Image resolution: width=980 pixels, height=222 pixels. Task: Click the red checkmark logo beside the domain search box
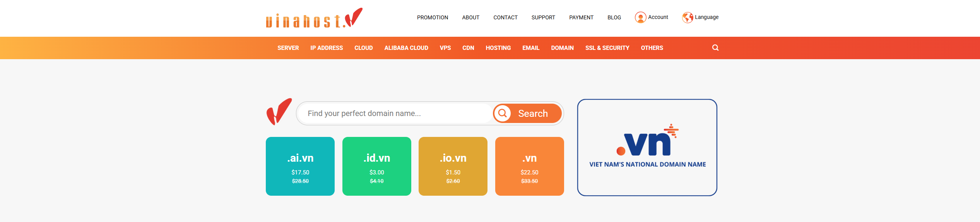(x=279, y=112)
